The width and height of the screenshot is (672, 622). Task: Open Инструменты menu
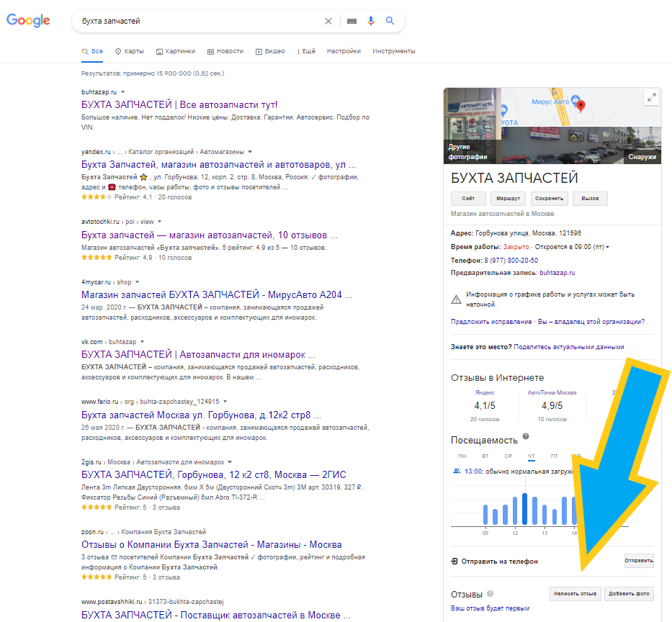coord(394,51)
